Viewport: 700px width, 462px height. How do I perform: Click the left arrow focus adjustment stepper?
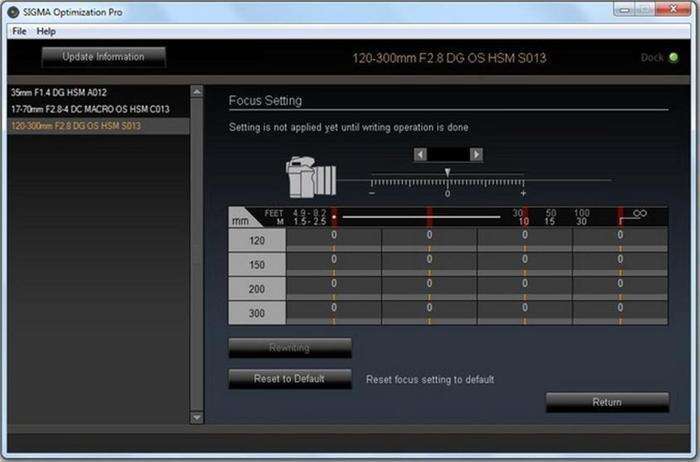click(421, 154)
